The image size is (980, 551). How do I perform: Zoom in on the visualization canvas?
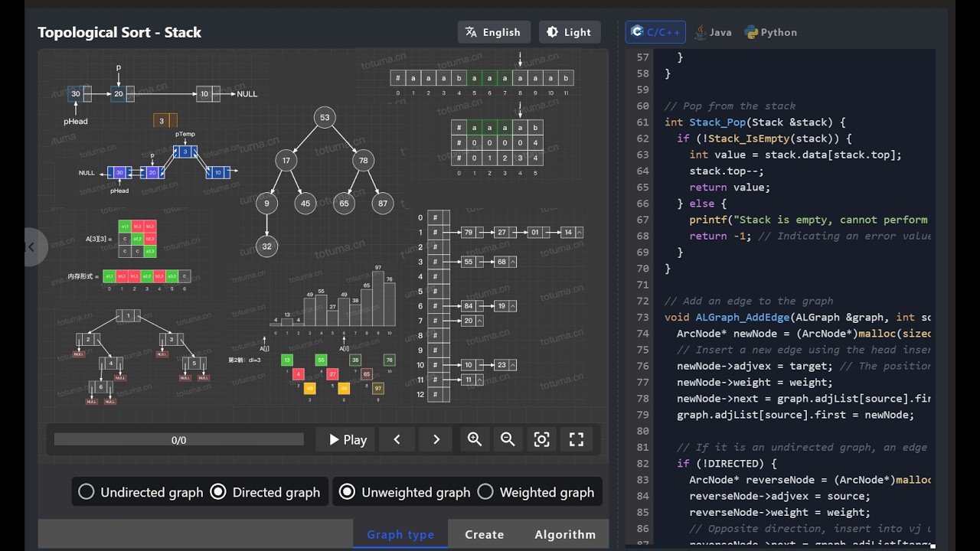475,439
